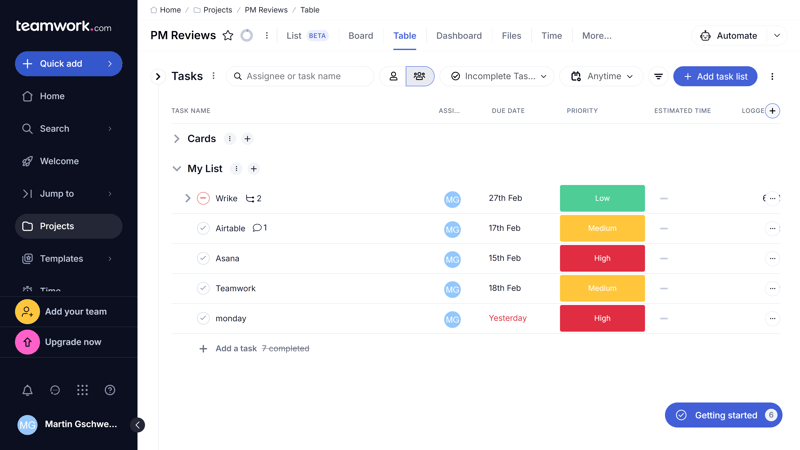Collapse the My List task list

(x=177, y=169)
